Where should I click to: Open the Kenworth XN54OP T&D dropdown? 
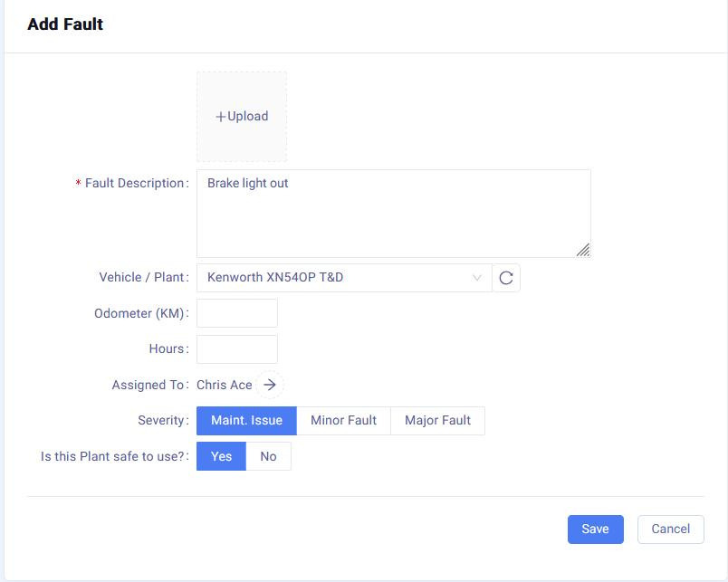(x=335, y=278)
